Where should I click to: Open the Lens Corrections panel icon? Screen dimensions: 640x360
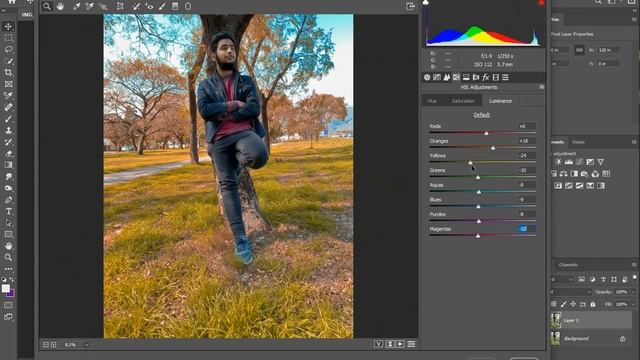(x=476, y=77)
